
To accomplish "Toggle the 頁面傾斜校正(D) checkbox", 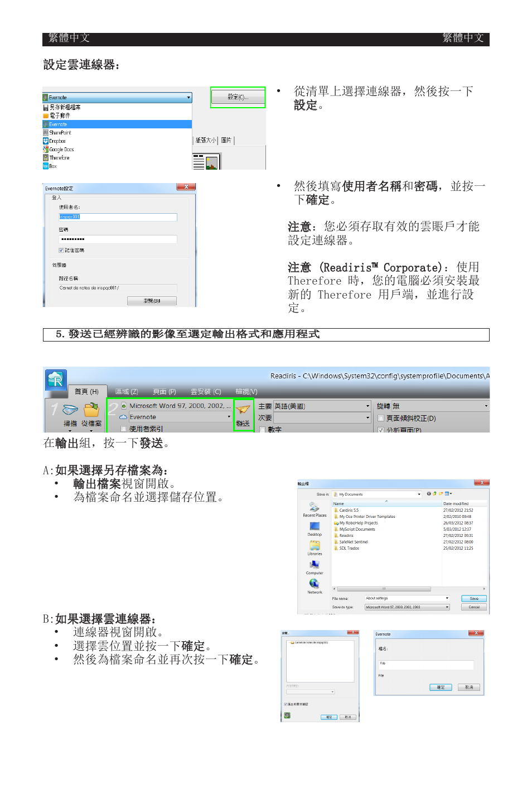I will [381, 418].
